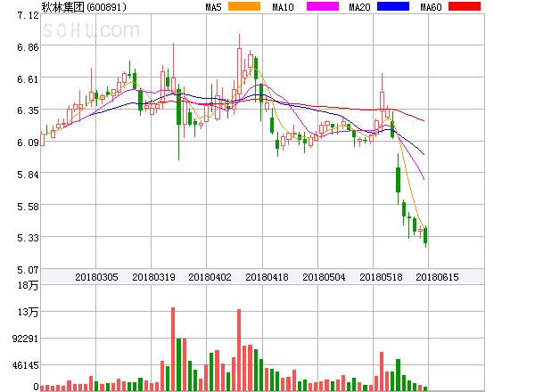Click the 5.07 price axis label
Viewport: 535px width, 392px height.
tap(28, 270)
